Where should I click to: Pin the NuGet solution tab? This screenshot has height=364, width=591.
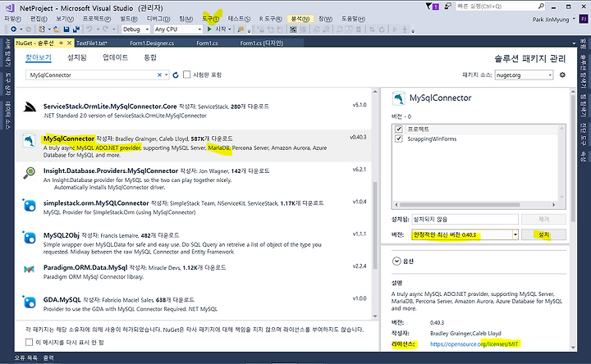tap(61, 43)
